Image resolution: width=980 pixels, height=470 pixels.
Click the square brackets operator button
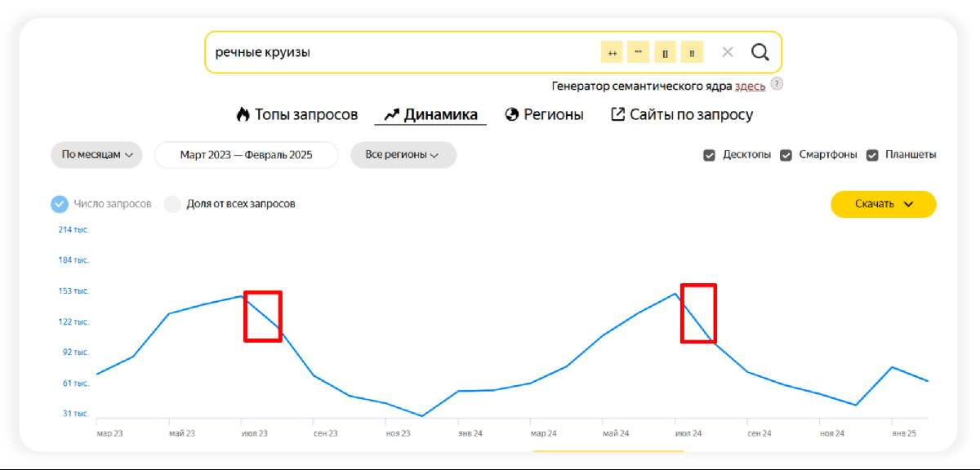(666, 52)
